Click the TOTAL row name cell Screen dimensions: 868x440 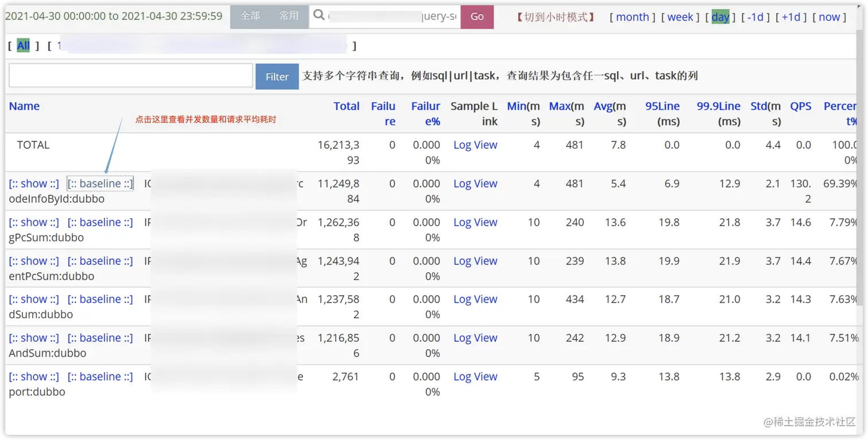tap(33, 145)
